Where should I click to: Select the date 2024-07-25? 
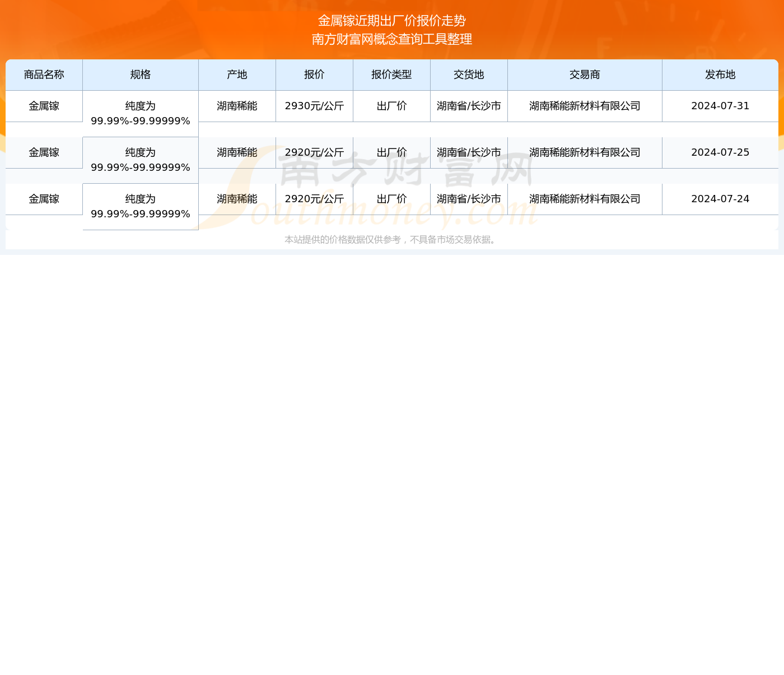720,152
